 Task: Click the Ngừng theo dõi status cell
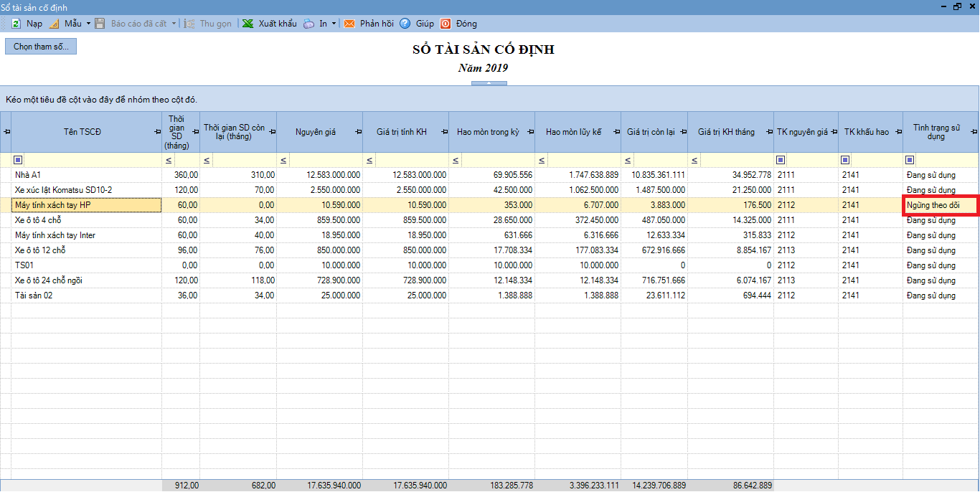941,205
